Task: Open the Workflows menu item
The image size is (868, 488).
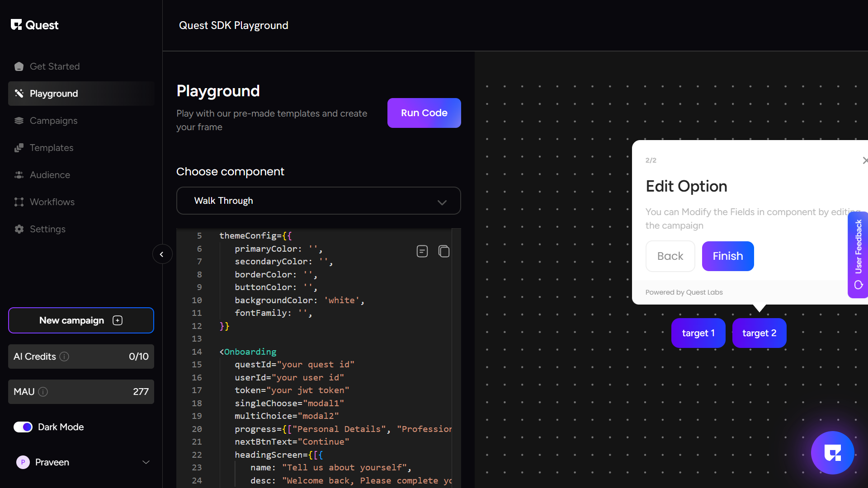Action: [x=52, y=202]
